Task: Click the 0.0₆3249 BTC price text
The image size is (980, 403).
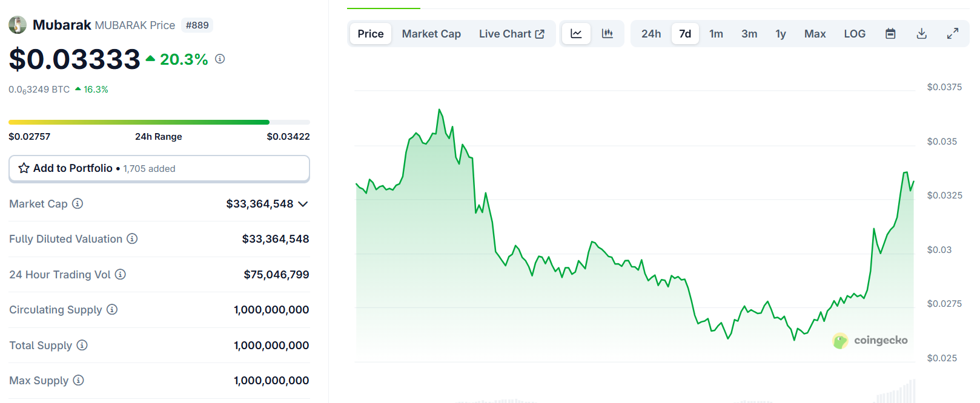Action: click(39, 90)
